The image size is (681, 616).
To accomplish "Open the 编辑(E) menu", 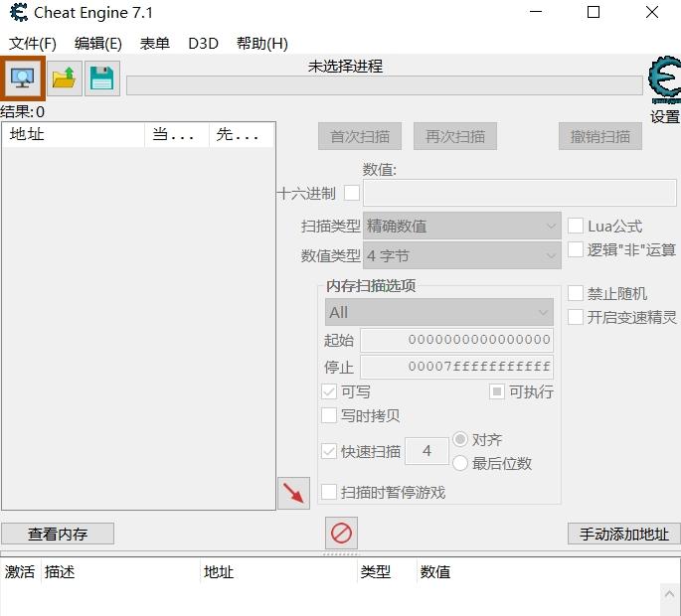I will tap(98, 44).
